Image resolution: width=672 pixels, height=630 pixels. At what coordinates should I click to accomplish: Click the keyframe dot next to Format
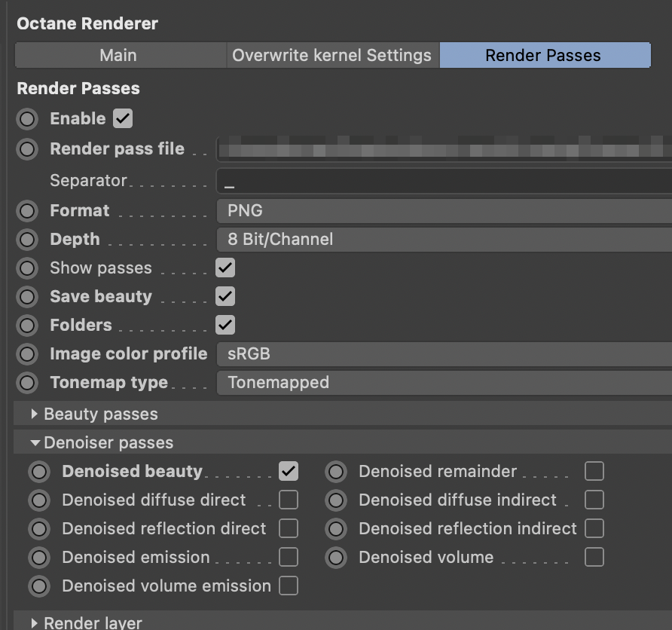pyautogui.click(x=27, y=211)
